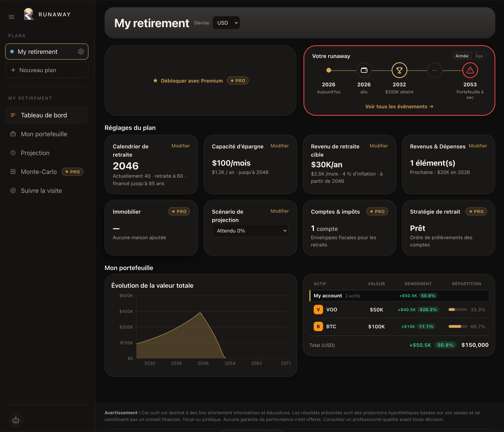Click the BTC $100K value cell
This screenshot has height=432, width=504.
(376, 326)
